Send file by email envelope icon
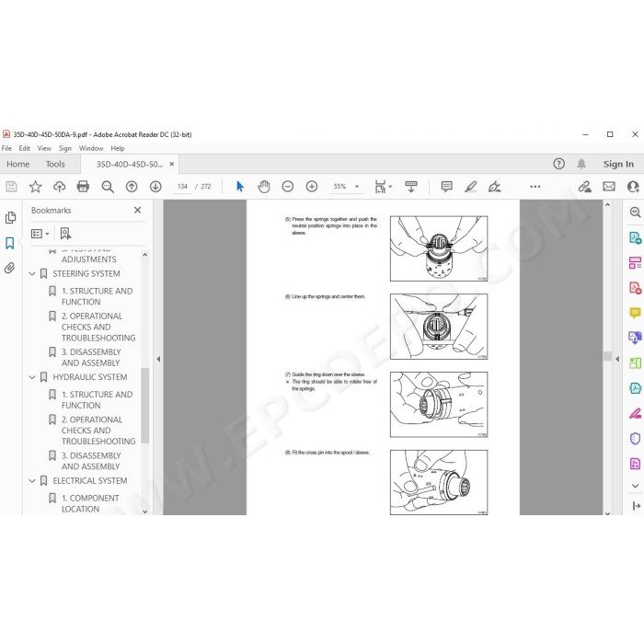644x644 pixels. pos(609,187)
